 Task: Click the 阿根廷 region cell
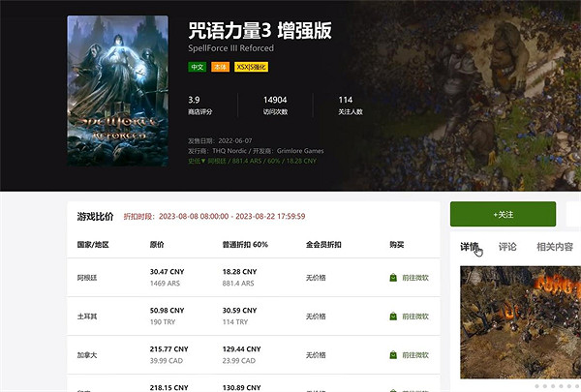[87, 278]
